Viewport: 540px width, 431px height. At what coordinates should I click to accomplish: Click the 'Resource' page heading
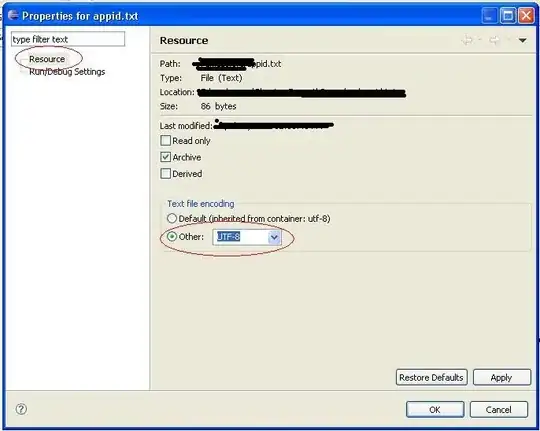click(x=184, y=40)
